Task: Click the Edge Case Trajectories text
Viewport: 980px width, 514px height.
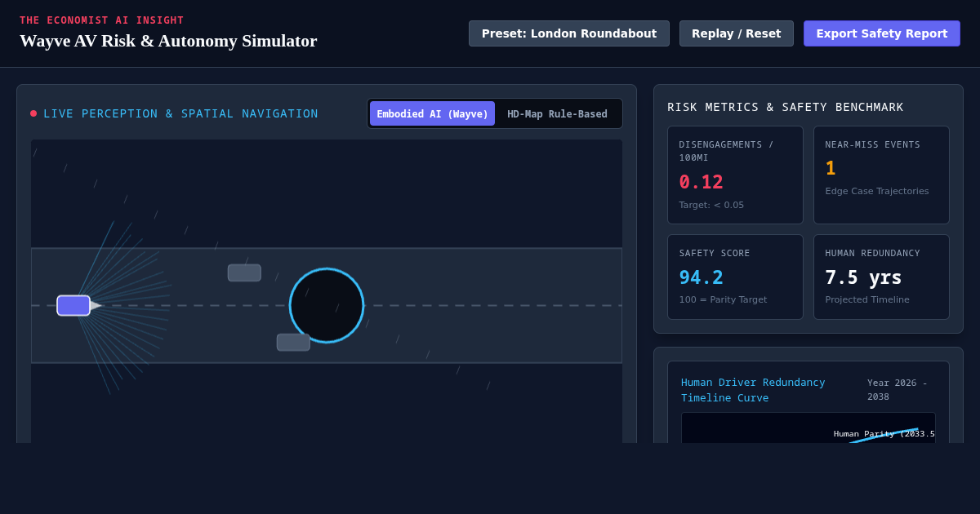Action: tap(876, 191)
